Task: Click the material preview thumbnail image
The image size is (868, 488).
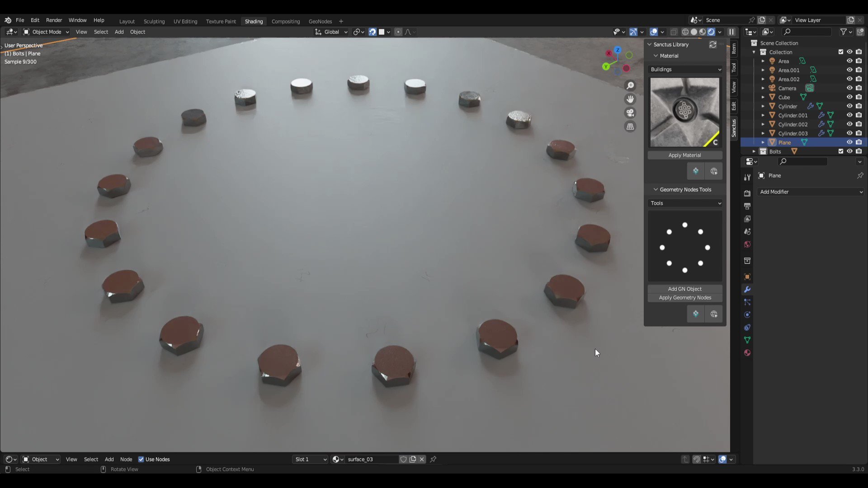Action: (684, 112)
